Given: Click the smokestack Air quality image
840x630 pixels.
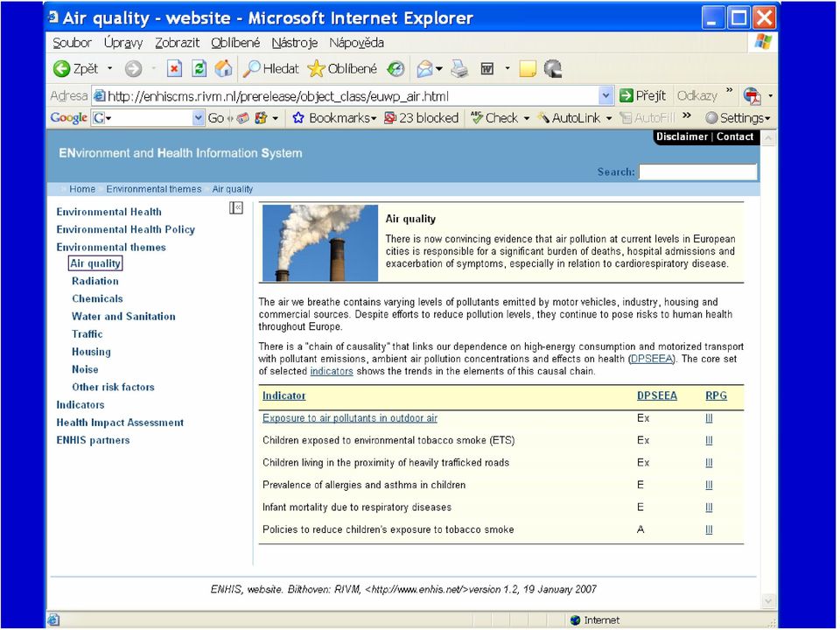Looking at the screenshot, I should click(320, 242).
